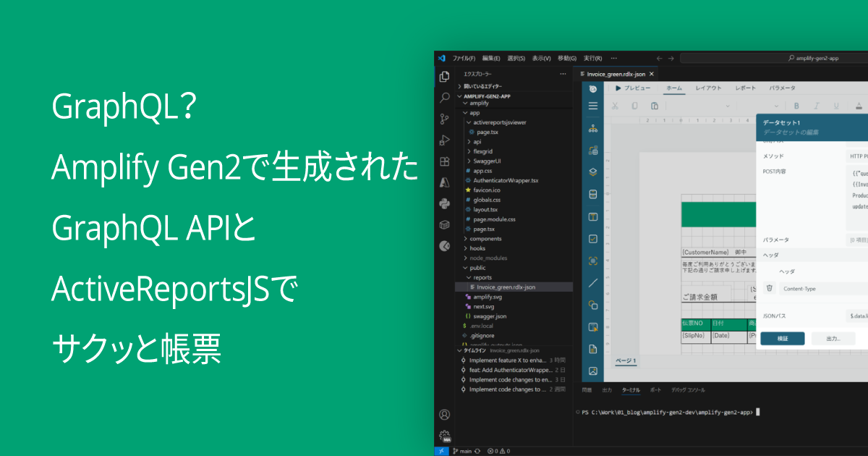Open the Explorer view in activity bar
Image resolution: width=868 pixels, height=456 pixels.
(445, 76)
